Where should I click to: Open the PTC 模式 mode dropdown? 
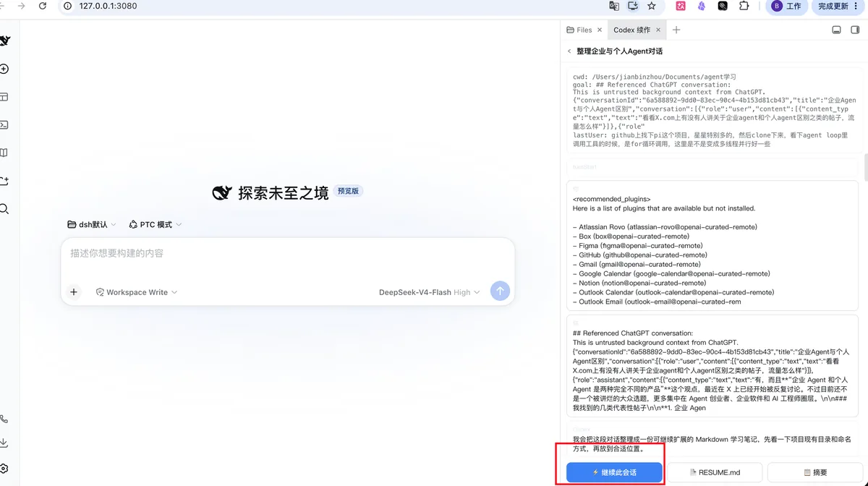click(156, 225)
